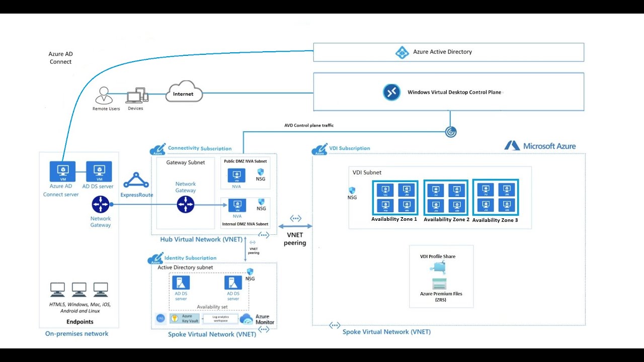Select the NVA VM in Public DMZ subnet
Screen dimensions: 644x362
coord(236,175)
